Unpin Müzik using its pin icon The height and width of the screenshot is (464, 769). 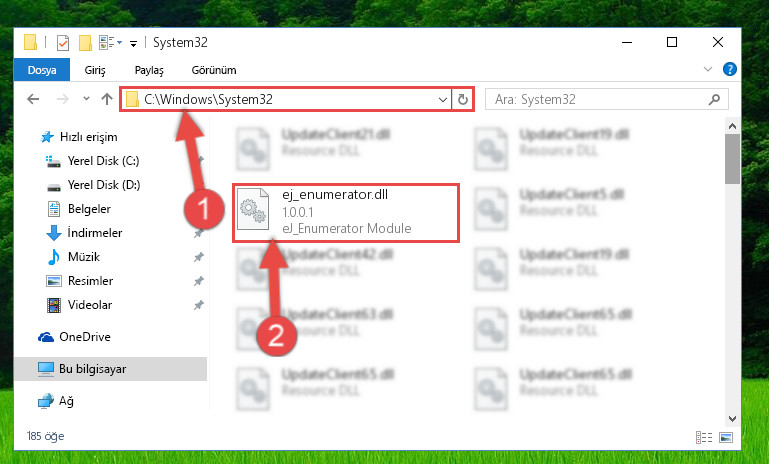tap(199, 257)
